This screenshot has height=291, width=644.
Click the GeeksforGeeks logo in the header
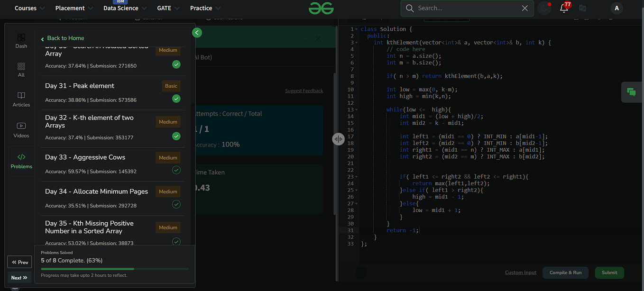[321, 8]
